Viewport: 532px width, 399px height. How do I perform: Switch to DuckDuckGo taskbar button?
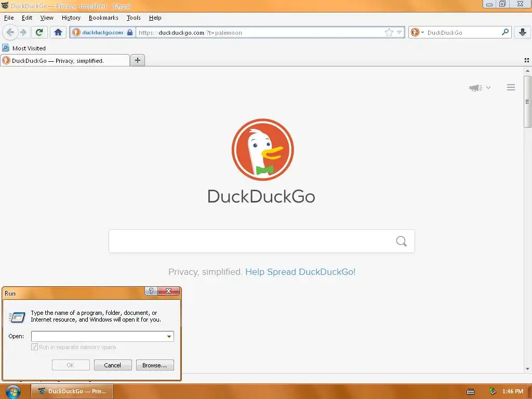pyautogui.click(x=72, y=391)
